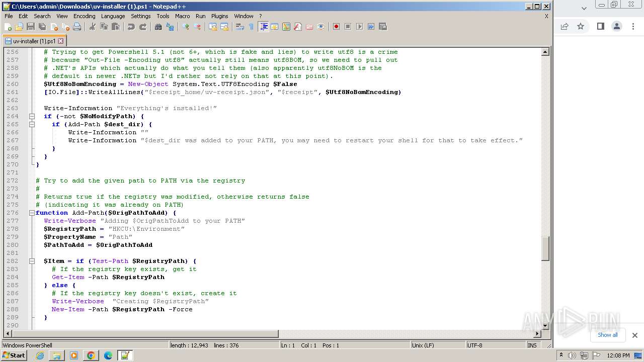The height and width of the screenshot is (362, 644).
Task: Toggle synchronize vertical scrolling icon
Action: 213,27
